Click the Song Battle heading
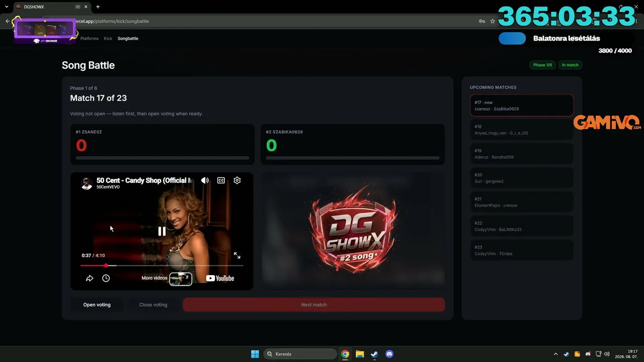The width and height of the screenshot is (644, 362). coord(88,65)
